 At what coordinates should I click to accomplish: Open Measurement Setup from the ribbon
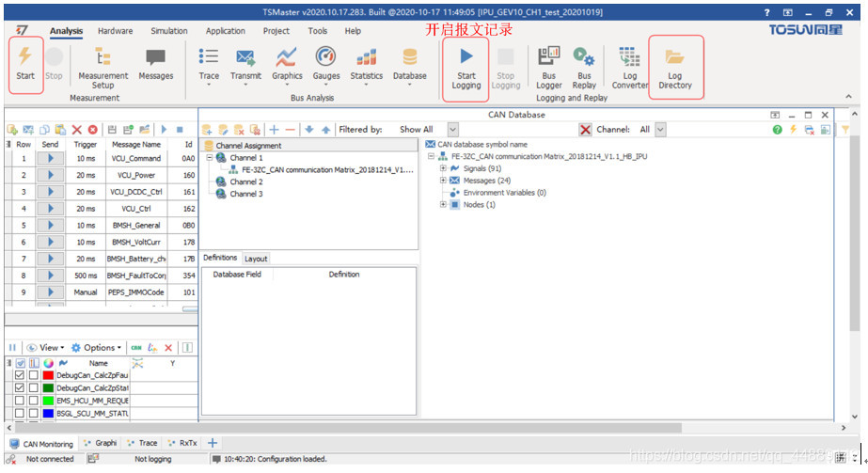103,68
